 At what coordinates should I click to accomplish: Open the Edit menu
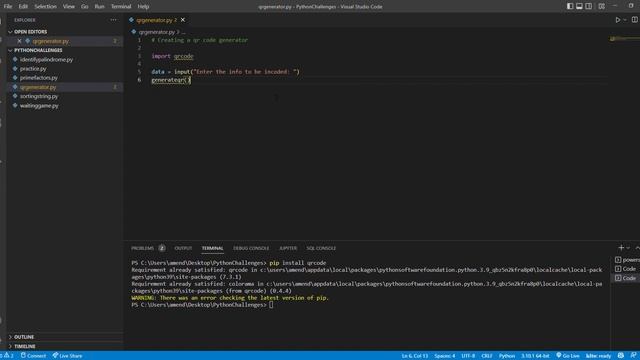(23, 7)
